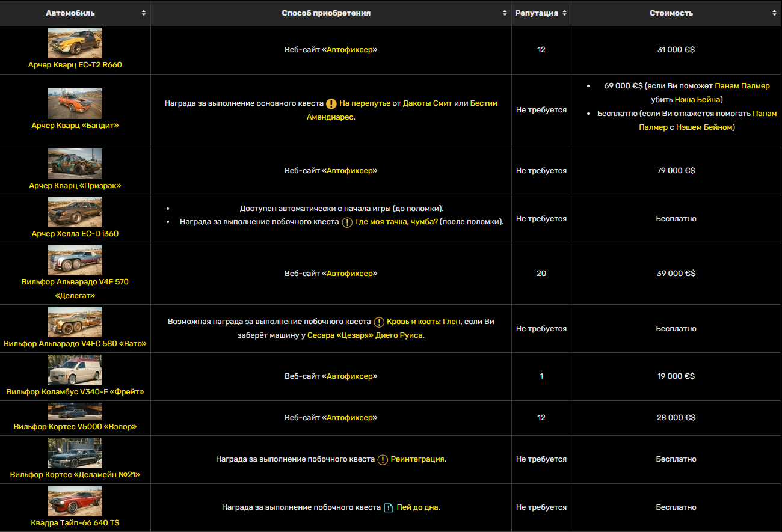Open Арчер Кварц «Призрак» link
The width and height of the screenshot is (782, 532).
75,186
